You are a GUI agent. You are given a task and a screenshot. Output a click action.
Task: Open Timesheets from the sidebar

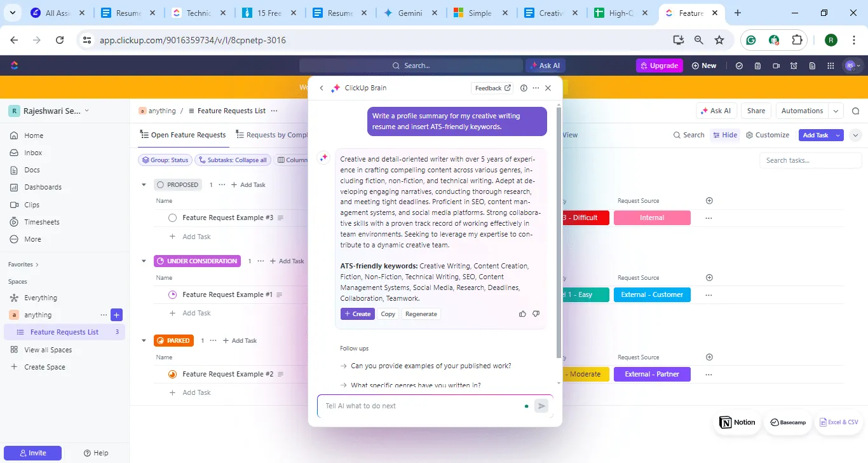tap(42, 222)
